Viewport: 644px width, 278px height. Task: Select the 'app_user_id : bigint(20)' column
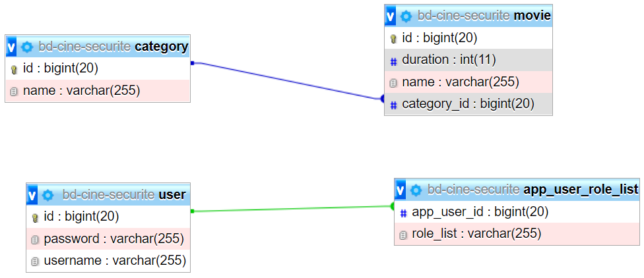[517, 211]
